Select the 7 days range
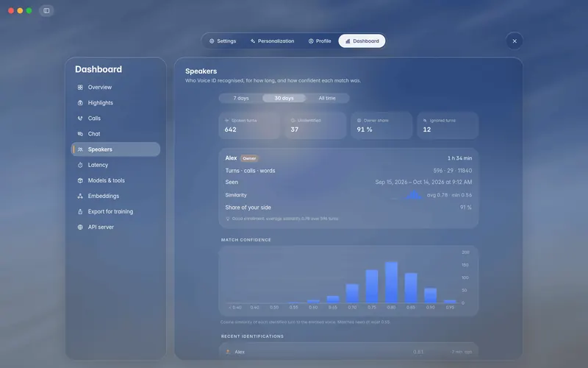Image resolution: width=588 pixels, height=368 pixels. pos(241,98)
